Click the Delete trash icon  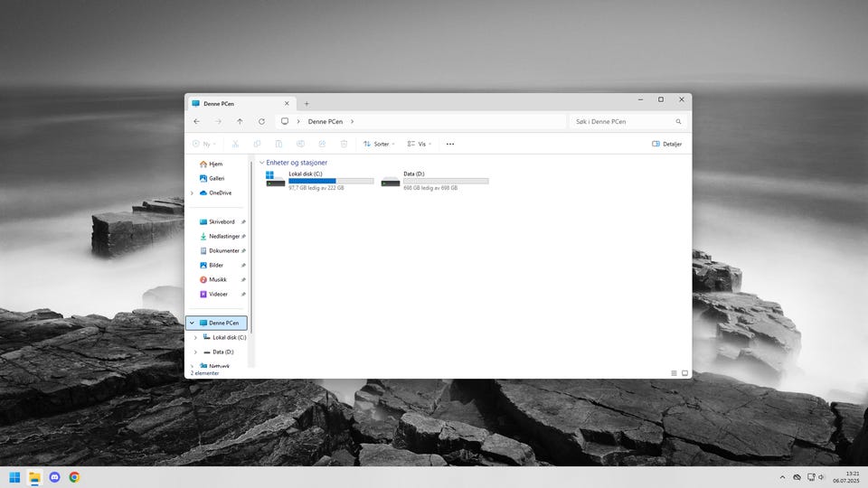click(344, 144)
